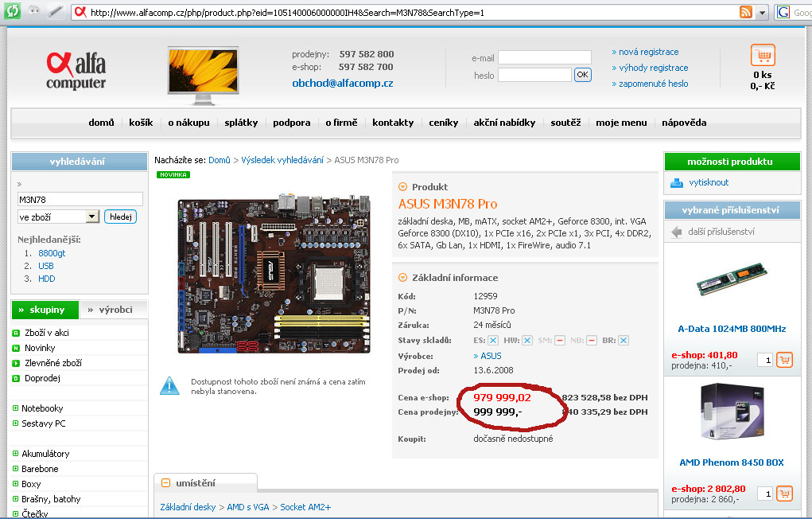The height and width of the screenshot is (519, 812).
Task: Add AMD Phenom 8450 BOX to cart icon
Action: pos(784,494)
